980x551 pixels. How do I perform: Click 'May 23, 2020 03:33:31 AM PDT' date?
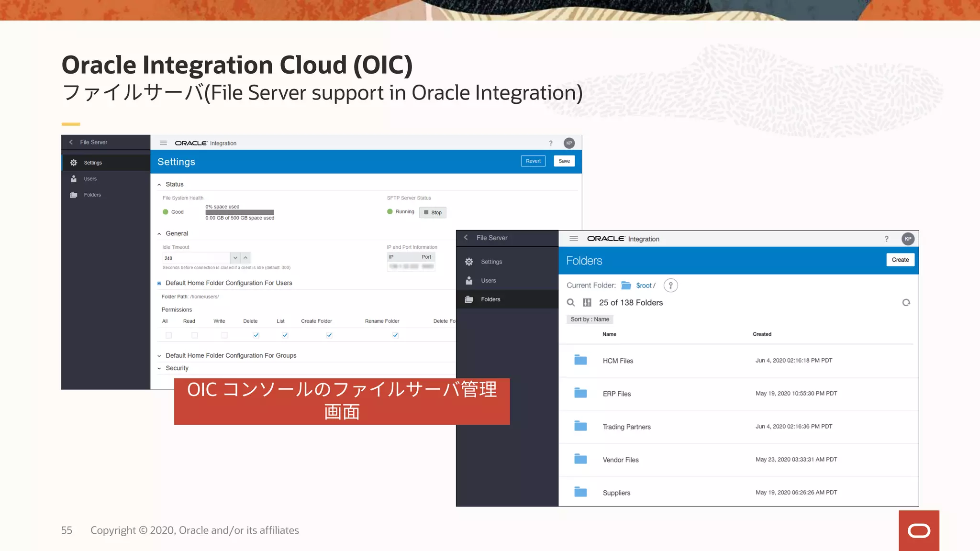pyautogui.click(x=796, y=459)
